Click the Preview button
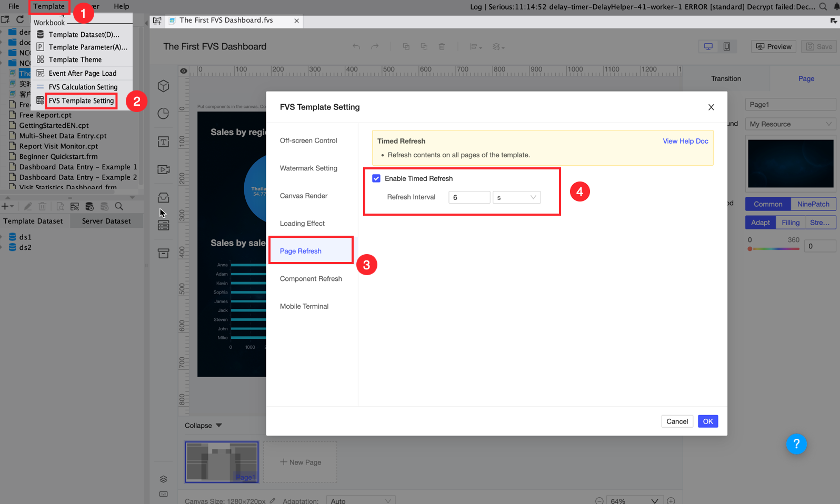 [774, 46]
